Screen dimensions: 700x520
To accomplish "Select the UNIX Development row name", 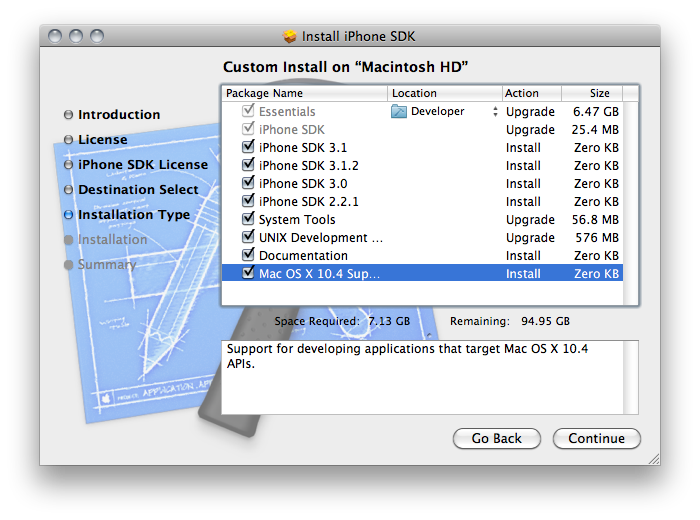I will click(x=321, y=237).
